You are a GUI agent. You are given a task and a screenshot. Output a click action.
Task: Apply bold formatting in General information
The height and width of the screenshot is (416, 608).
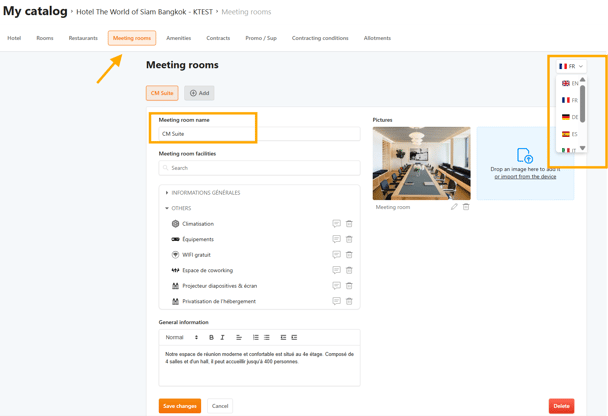click(x=211, y=338)
